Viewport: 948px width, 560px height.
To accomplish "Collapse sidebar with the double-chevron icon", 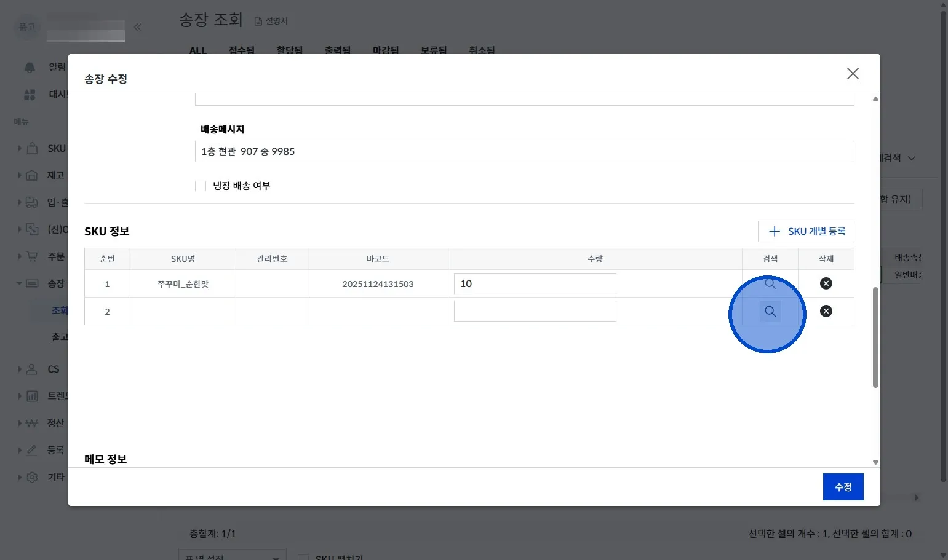I will click(138, 27).
